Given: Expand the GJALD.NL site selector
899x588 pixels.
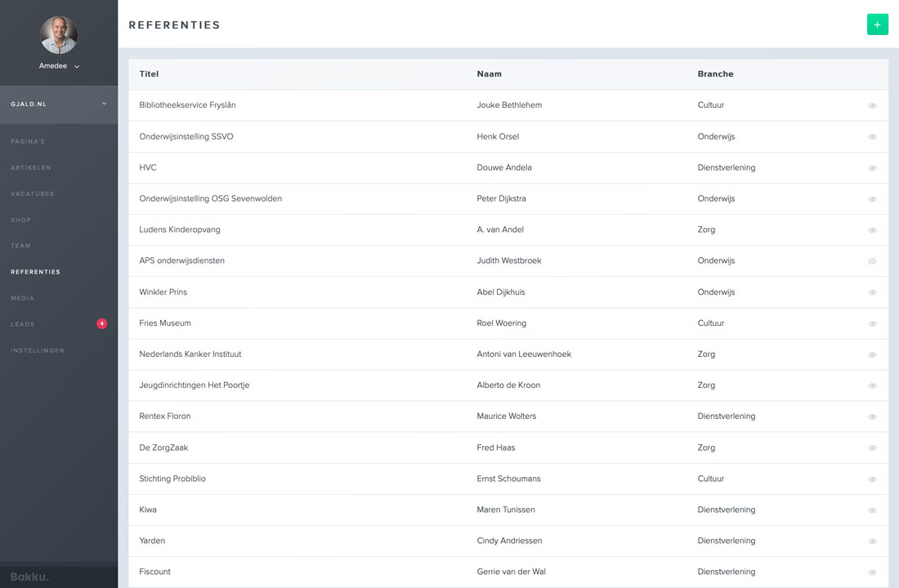Looking at the screenshot, I should click(x=104, y=104).
